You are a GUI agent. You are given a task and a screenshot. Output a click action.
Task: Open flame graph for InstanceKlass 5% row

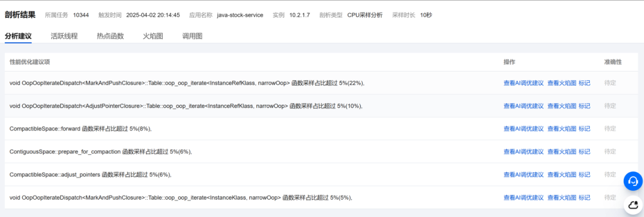click(x=562, y=198)
